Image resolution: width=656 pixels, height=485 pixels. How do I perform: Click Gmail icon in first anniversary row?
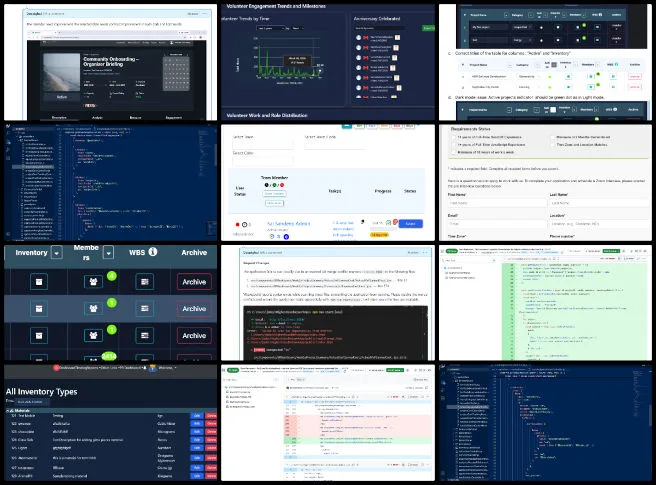tap(366, 38)
